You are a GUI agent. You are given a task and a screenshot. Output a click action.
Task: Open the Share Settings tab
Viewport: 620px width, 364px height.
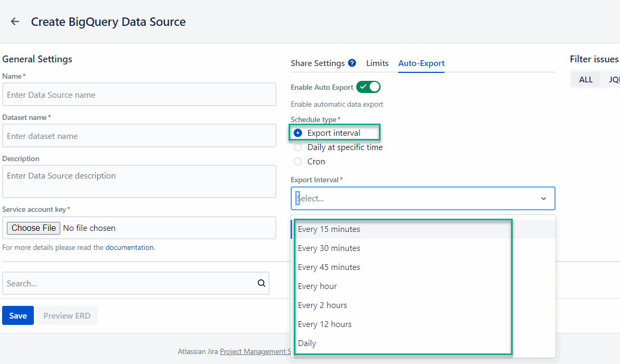click(x=318, y=63)
